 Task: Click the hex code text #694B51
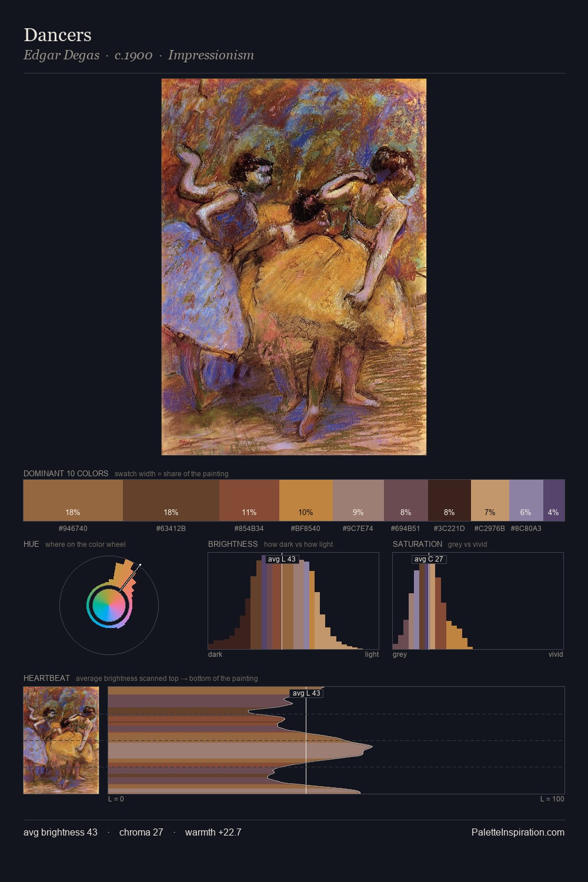pyautogui.click(x=406, y=529)
